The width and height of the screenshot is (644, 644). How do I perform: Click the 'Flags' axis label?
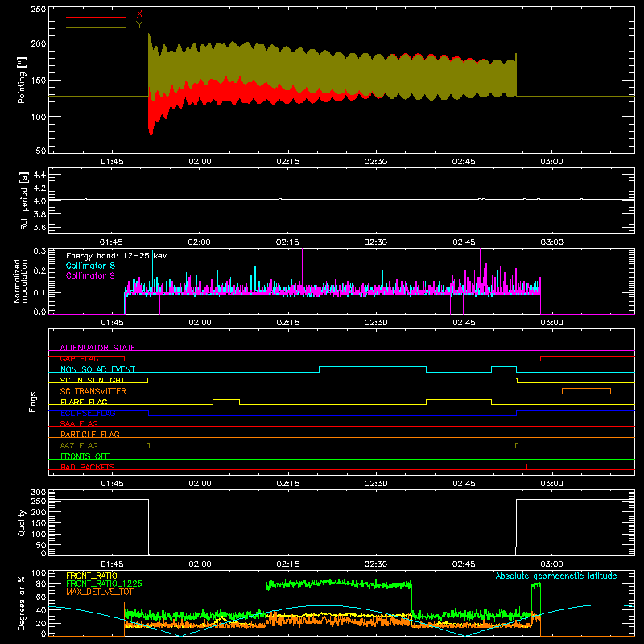point(33,402)
